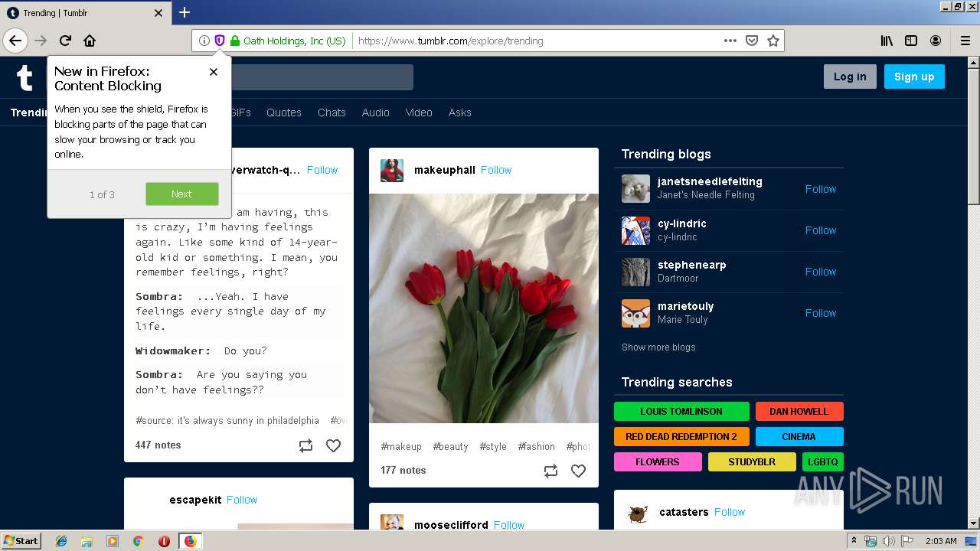Open the Firefox account icon
The height and width of the screenshot is (551, 980).
[936, 41]
